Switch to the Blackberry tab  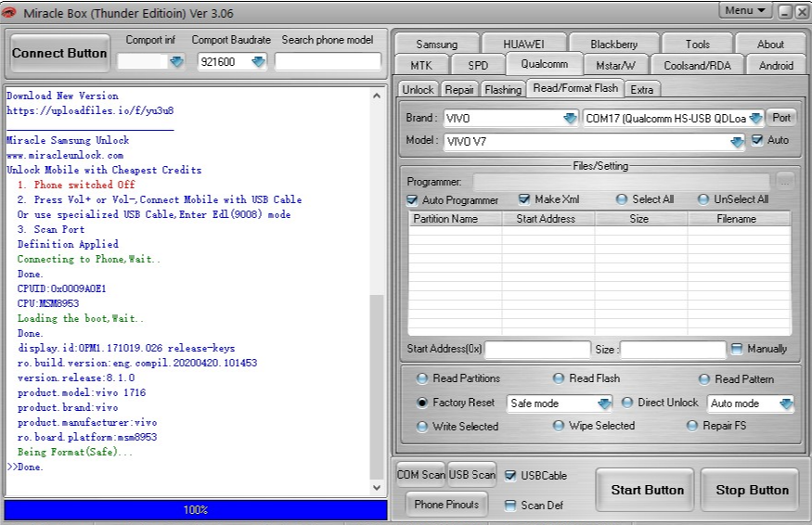[613, 45]
